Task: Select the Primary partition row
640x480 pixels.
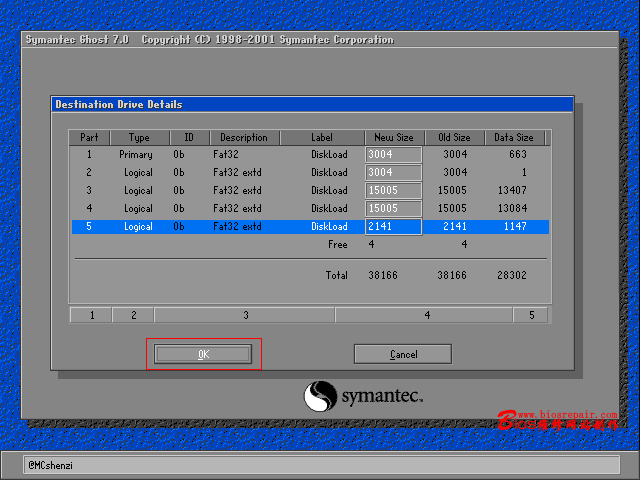Action: [x=310, y=155]
